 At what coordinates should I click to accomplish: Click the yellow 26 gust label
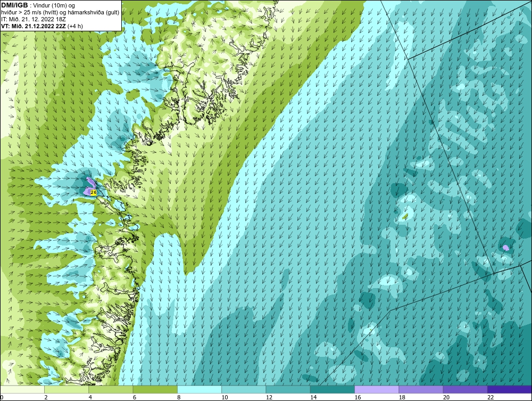pos(94,192)
